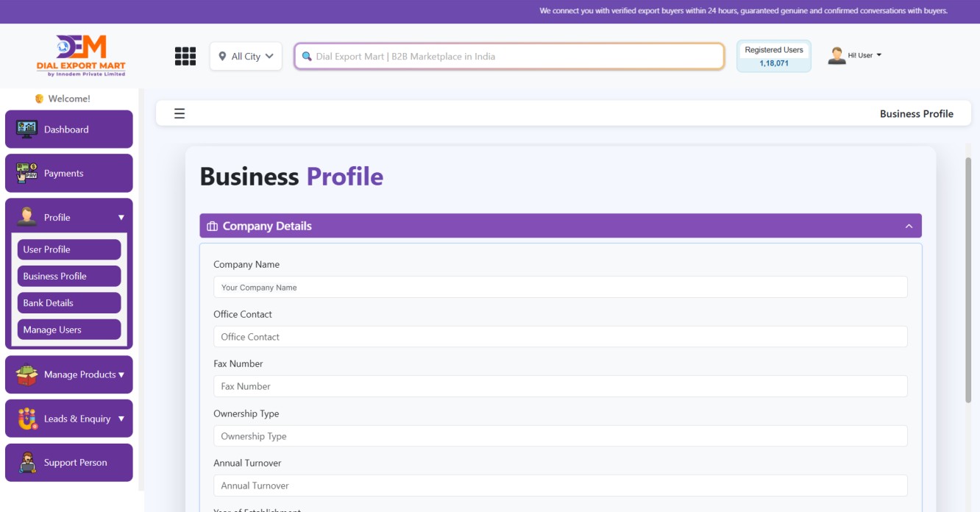980x512 pixels.
Task: Open the apps grid icon
Action: pyautogui.click(x=185, y=57)
